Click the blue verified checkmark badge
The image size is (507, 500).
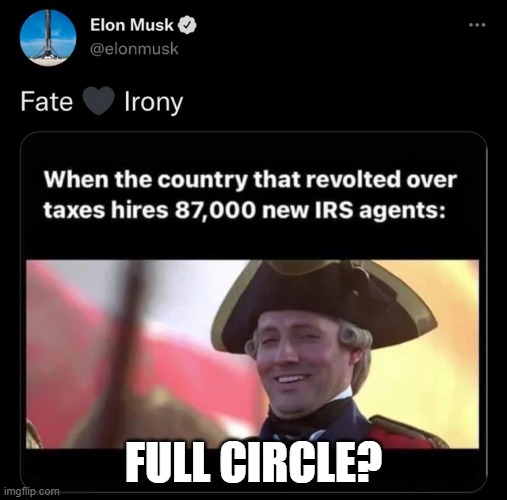(188, 25)
